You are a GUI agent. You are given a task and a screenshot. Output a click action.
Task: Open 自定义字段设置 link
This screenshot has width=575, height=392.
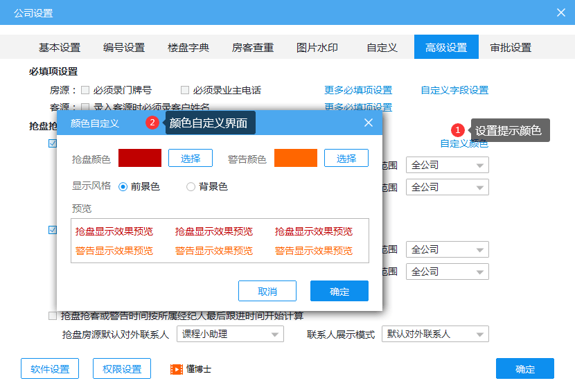[454, 90]
